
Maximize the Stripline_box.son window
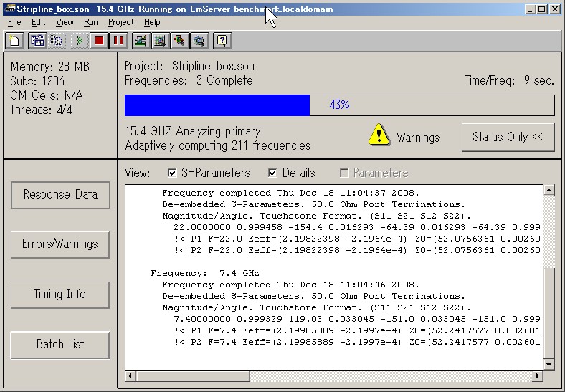541,9
